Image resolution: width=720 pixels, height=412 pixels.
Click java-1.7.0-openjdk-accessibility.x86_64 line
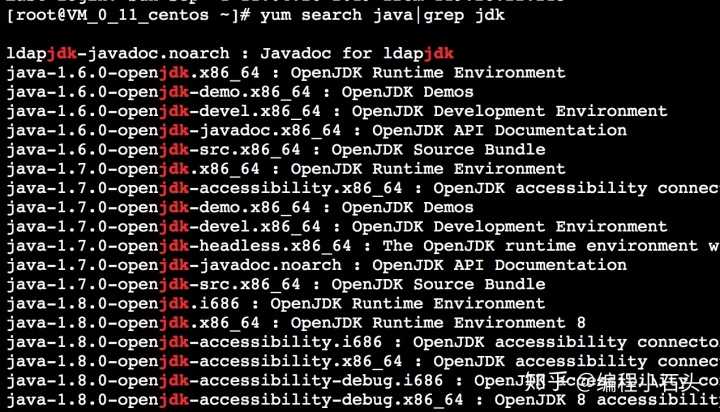(363, 188)
